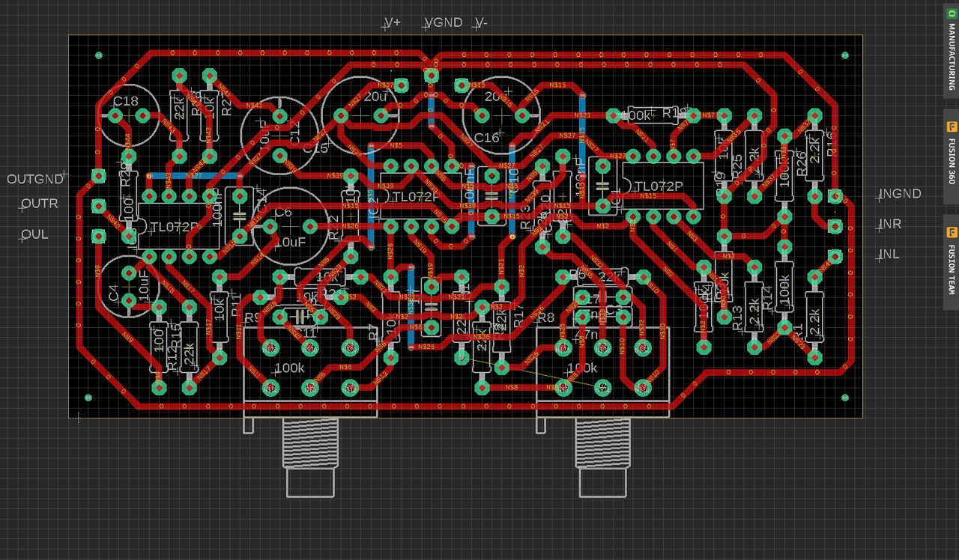The image size is (959, 560).
Task: Open the MANUFACTURING side panel tab
Action: point(951,51)
